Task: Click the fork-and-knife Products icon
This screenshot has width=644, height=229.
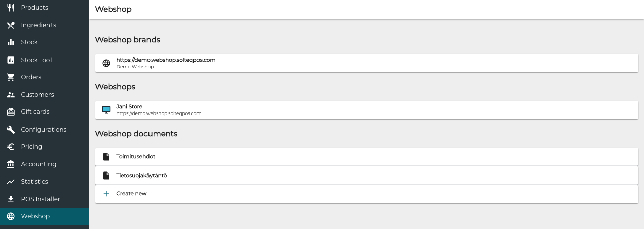Action: click(x=11, y=8)
